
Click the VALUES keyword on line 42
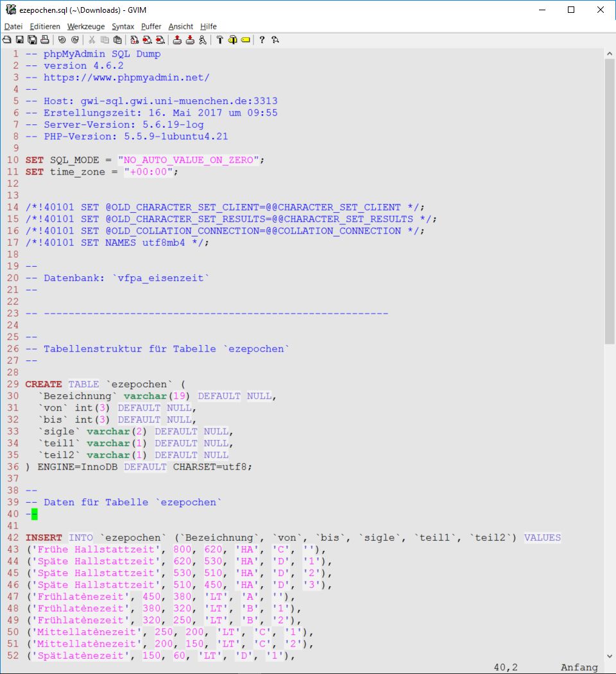pos(542,538)
